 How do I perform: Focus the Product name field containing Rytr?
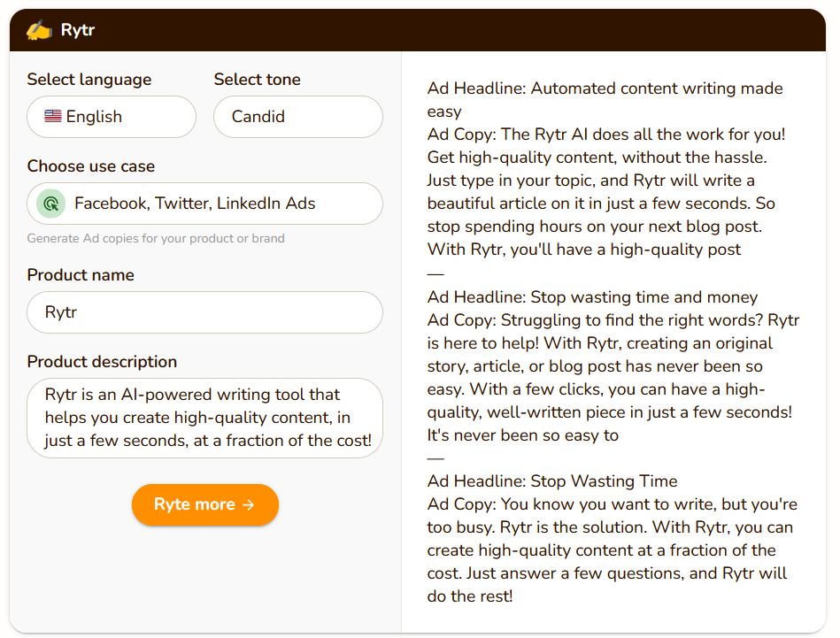[x=204, y=312]
